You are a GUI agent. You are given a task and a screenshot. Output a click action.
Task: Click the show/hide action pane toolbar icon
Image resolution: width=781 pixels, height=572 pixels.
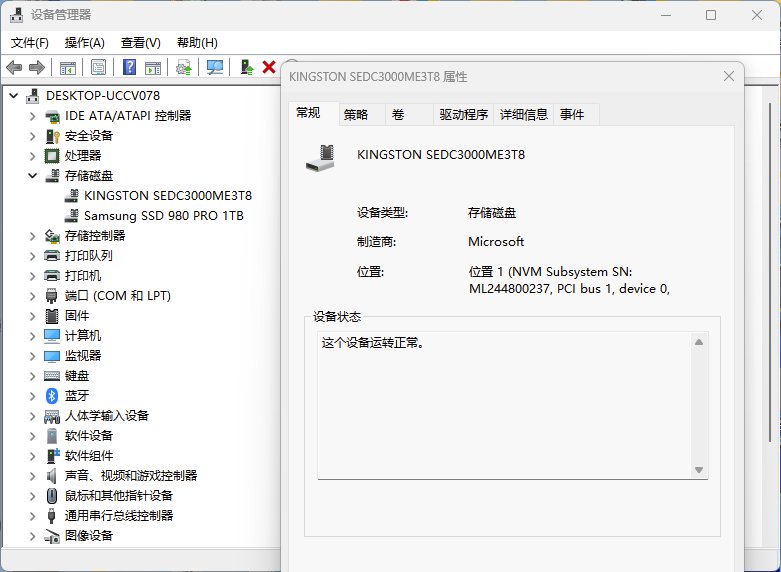pos(153,68)
